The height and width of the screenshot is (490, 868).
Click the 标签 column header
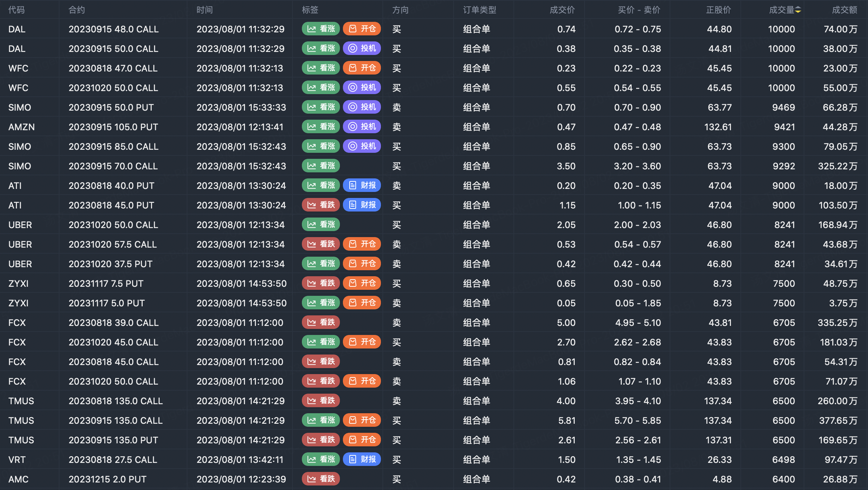(x=310, y=10)
